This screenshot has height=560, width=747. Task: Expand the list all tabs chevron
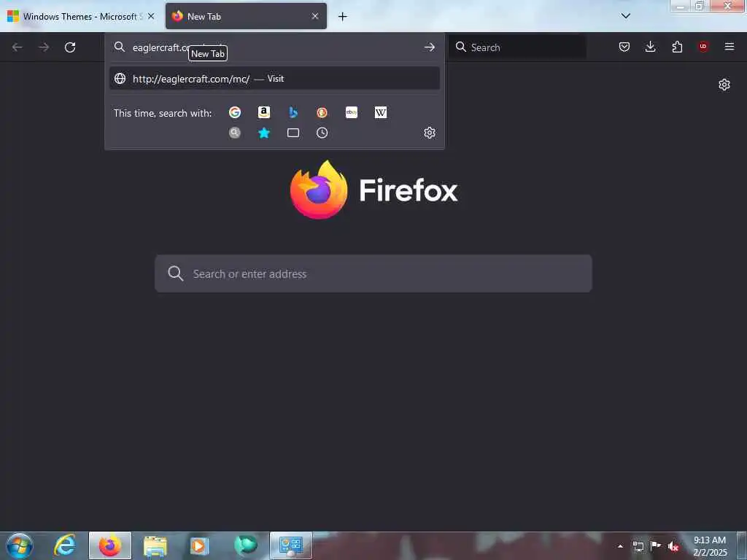(x=626, y=16)
